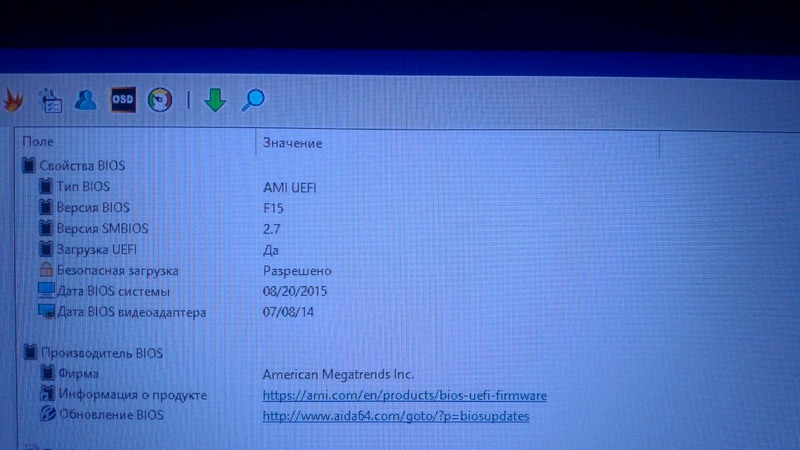
Task: Select the Тип BIOS row
Action: (83, 186)
